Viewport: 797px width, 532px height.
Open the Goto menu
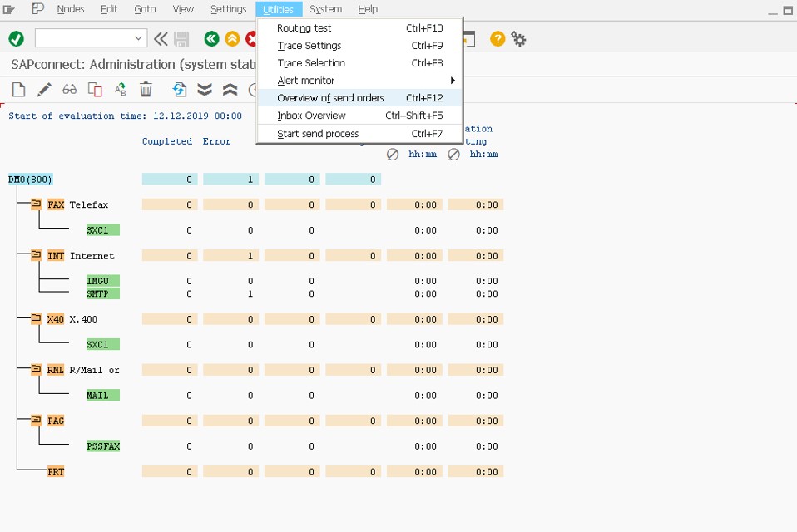(x=145, y=9)
